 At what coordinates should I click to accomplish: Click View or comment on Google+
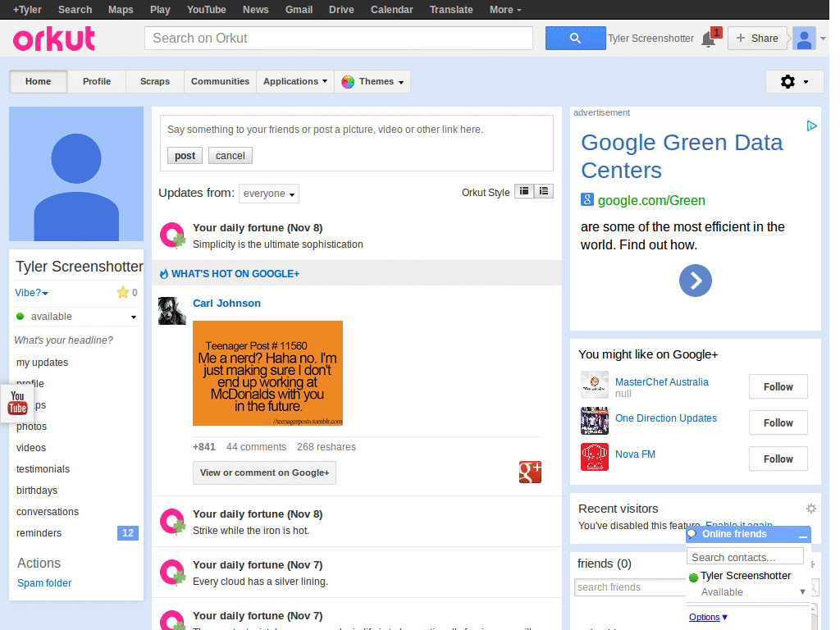tap(264, 472)
